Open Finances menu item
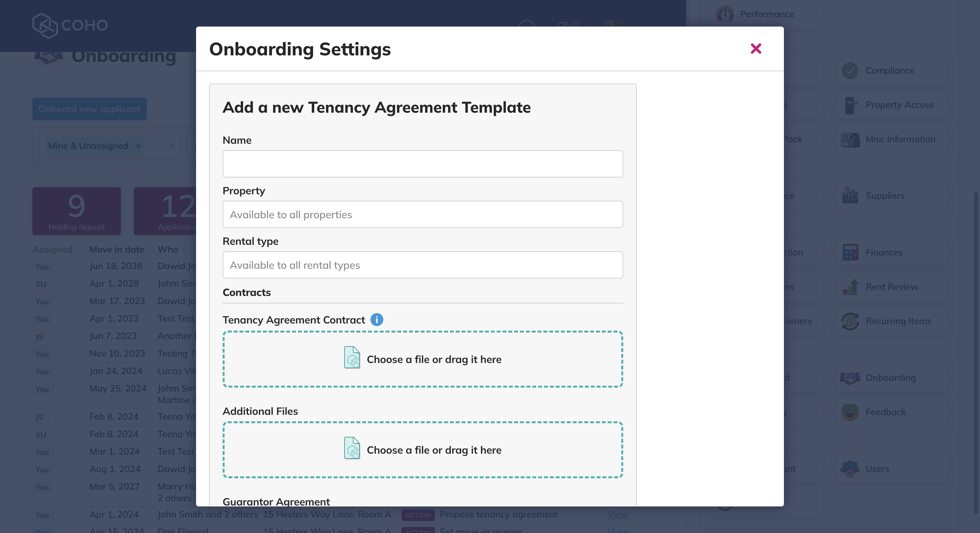This screenshot has width=980, height=533. click(x=892, y=253)
